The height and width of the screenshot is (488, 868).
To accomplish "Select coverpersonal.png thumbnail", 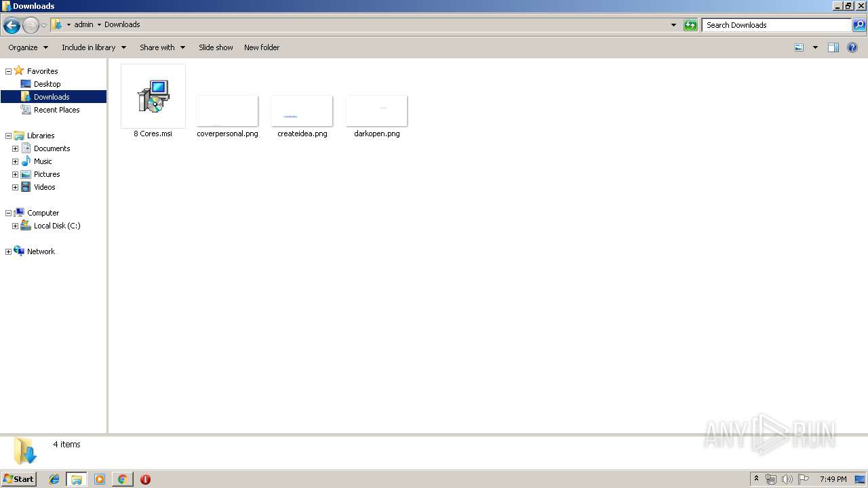I will (227, 110).
